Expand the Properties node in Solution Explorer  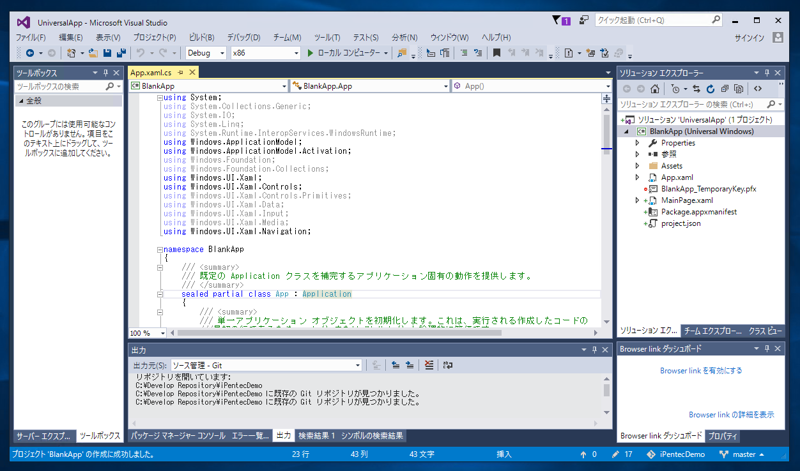[637, 143]
